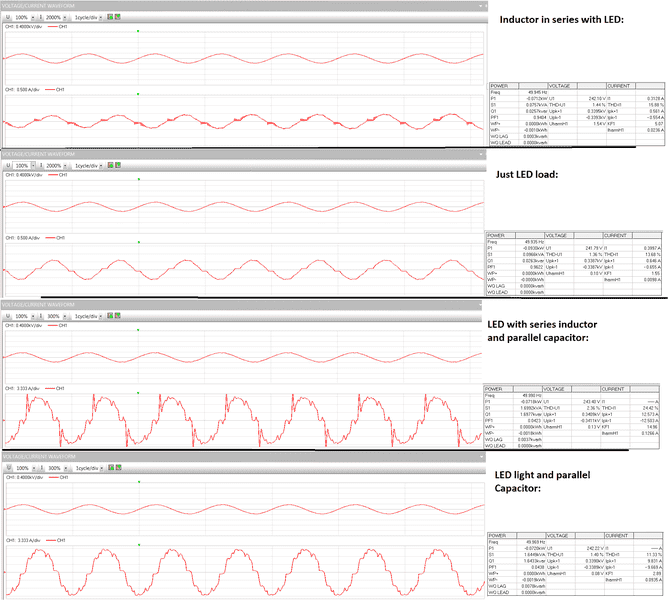Click second green icon in bottom LED-parallel-capacitor toolbar
668x600 pixels.
coord(117,466)
